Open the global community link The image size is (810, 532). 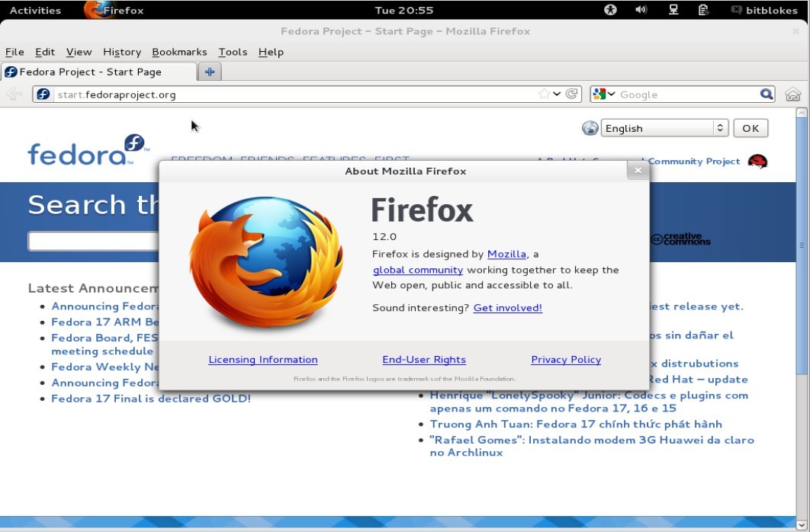click(418, 270)
